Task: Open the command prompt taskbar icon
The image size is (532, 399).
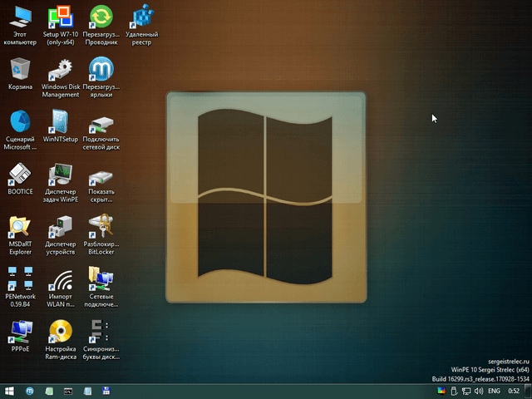Action: pos(69,390)
